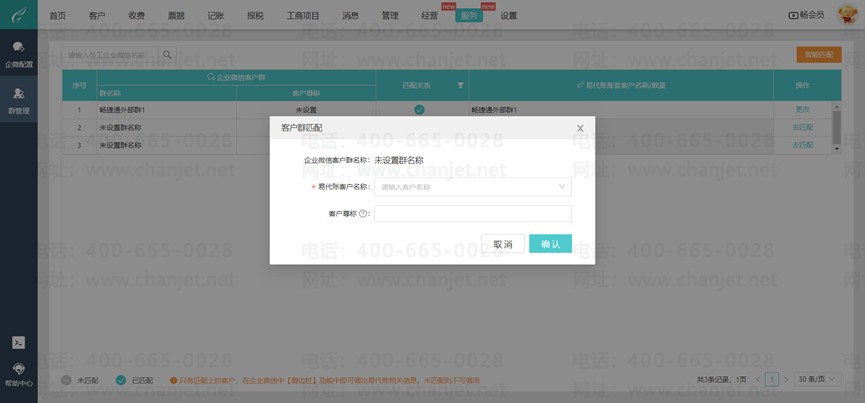The height and width of the screenshot is (403, 865).
Task: Click 更改 link in row 1
Action: tap(803, 110)
